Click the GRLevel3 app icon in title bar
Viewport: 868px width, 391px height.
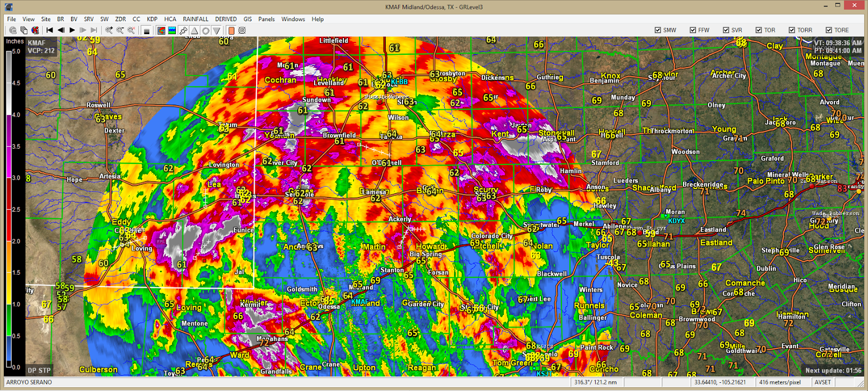pos(8,7)
